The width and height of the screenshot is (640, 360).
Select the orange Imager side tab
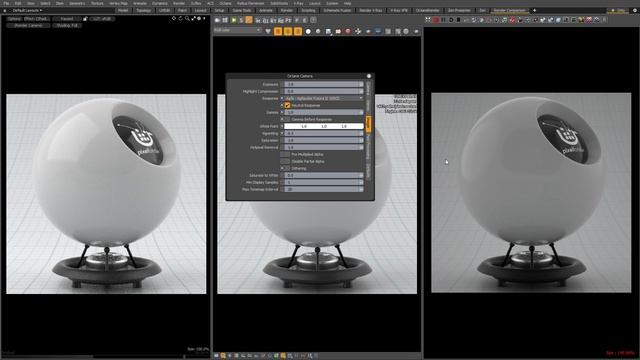click(x=368, y=124)
